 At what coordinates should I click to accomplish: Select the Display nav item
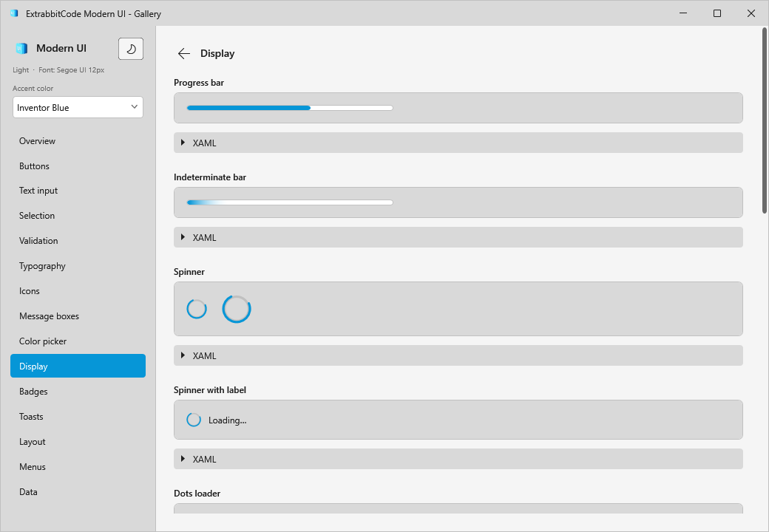click(x=78, y=366)
